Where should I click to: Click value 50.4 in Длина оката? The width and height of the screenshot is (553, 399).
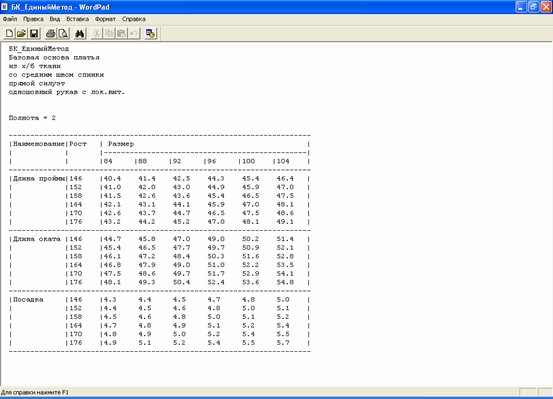pos(181,282)
